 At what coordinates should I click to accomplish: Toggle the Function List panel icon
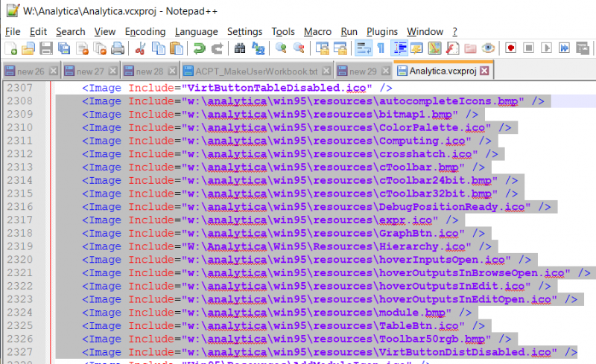(x=452, y=48)
